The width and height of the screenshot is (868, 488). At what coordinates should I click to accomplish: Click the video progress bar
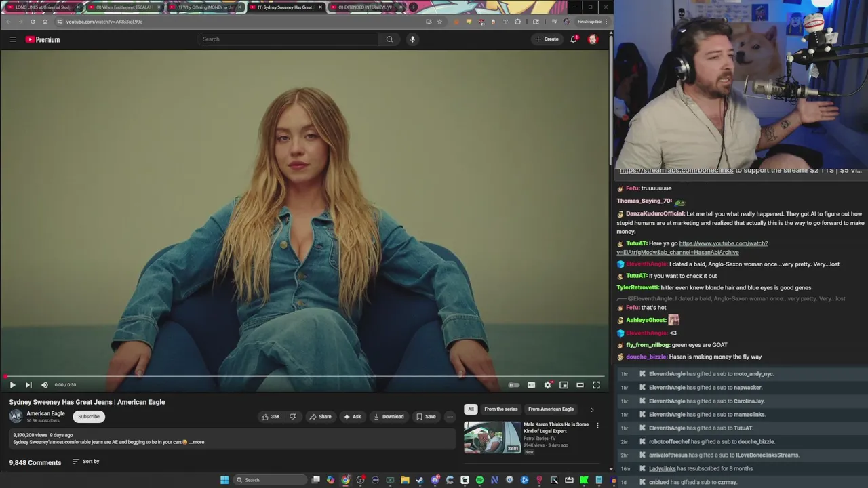pos(304,376)
